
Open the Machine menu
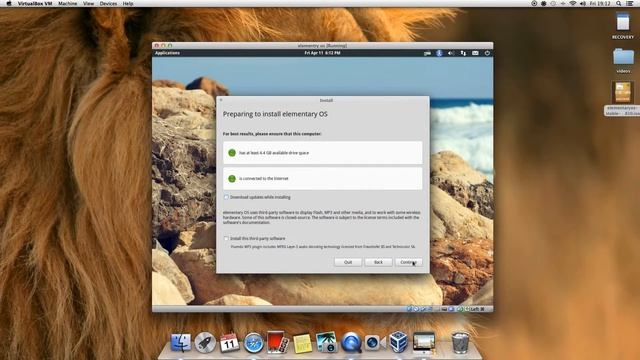pos(68,3)
